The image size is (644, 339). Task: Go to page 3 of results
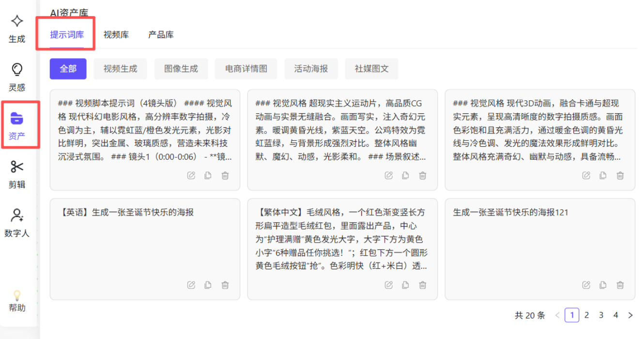click(601, 315)
